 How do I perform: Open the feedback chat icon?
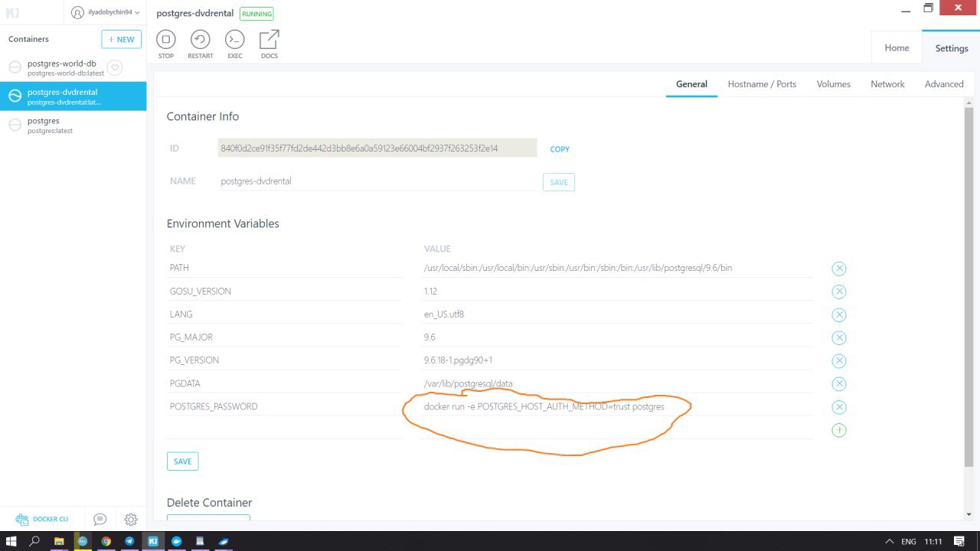coord(100,519)
